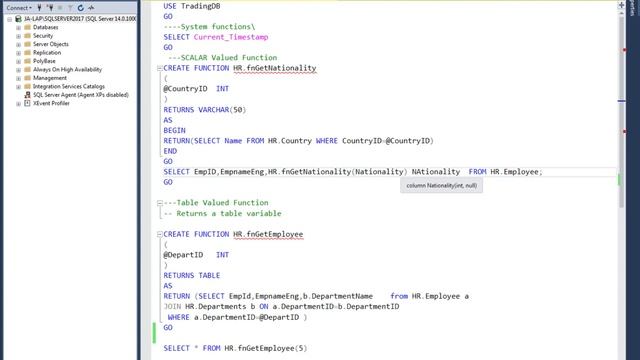640x360 pixels.
Task: Click the Replication folder icon
Action: (x=27, y=53)
